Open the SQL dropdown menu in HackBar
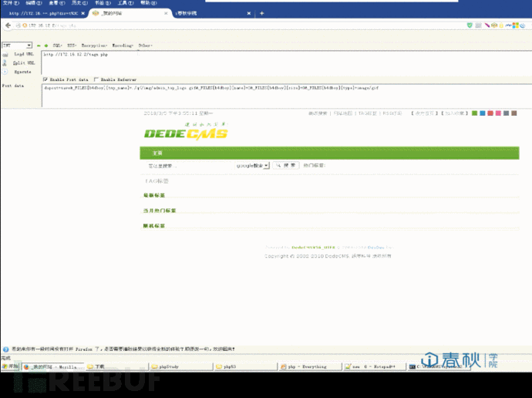The height and width of the screenshot is (398, 532). pyautogui.click(x=57, y=46)
